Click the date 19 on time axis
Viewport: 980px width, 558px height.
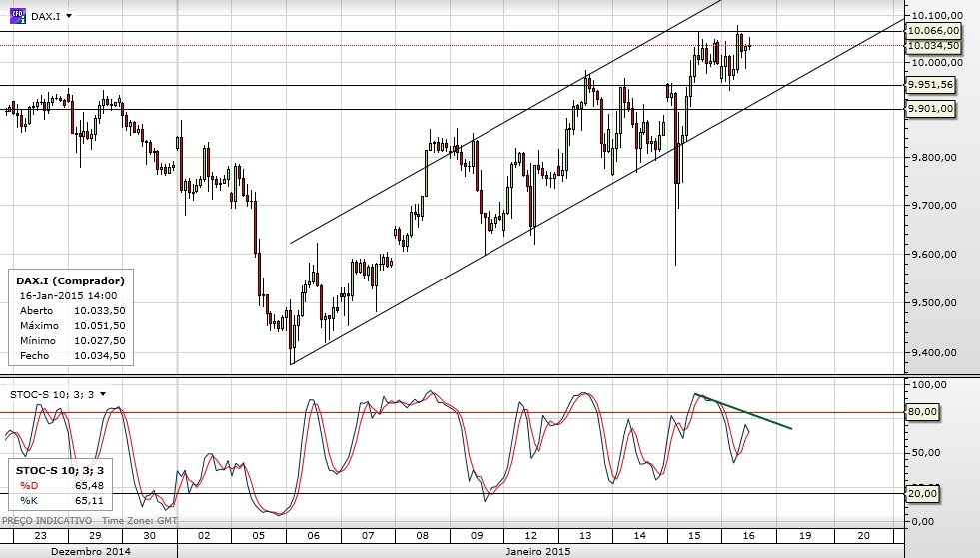coord(805,535)
